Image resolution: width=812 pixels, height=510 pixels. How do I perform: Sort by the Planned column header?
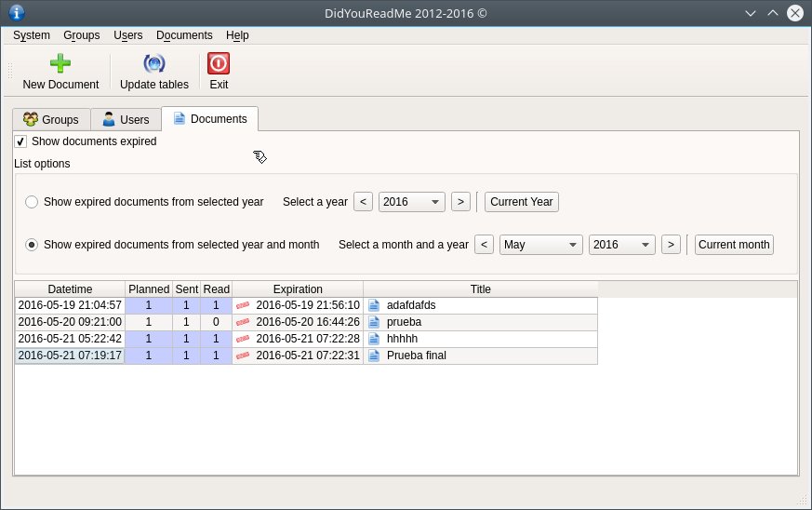(149, 289)
